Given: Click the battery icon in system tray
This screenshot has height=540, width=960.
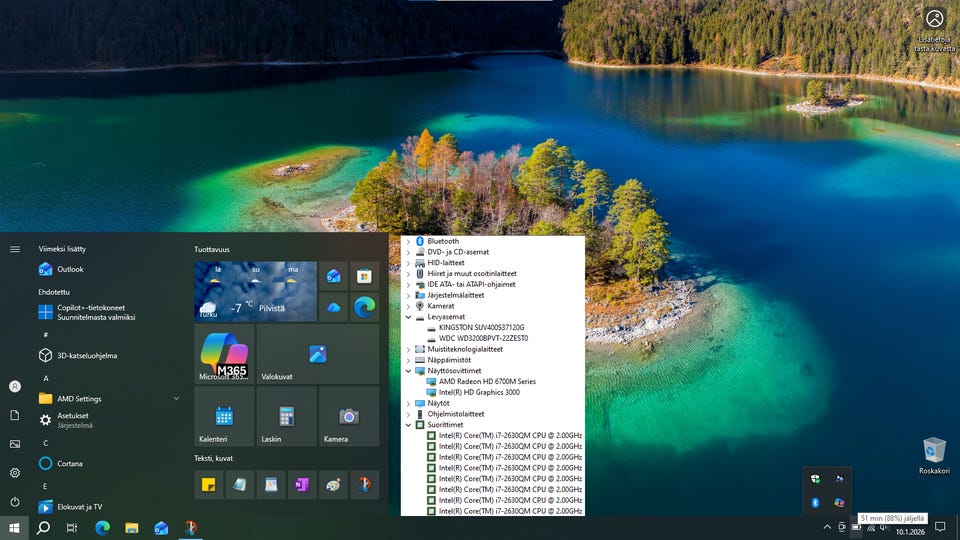Looking at the screenshot, I should point(857,527).
